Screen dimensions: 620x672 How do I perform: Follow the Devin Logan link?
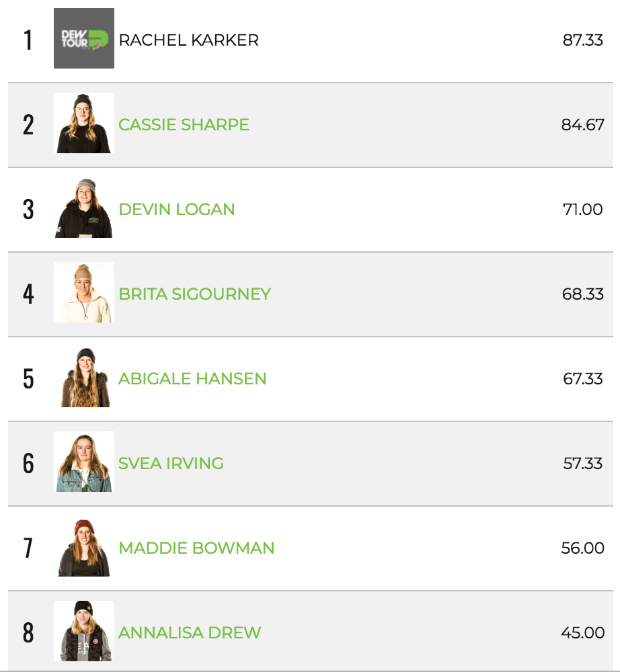click(x=177, y=209)
